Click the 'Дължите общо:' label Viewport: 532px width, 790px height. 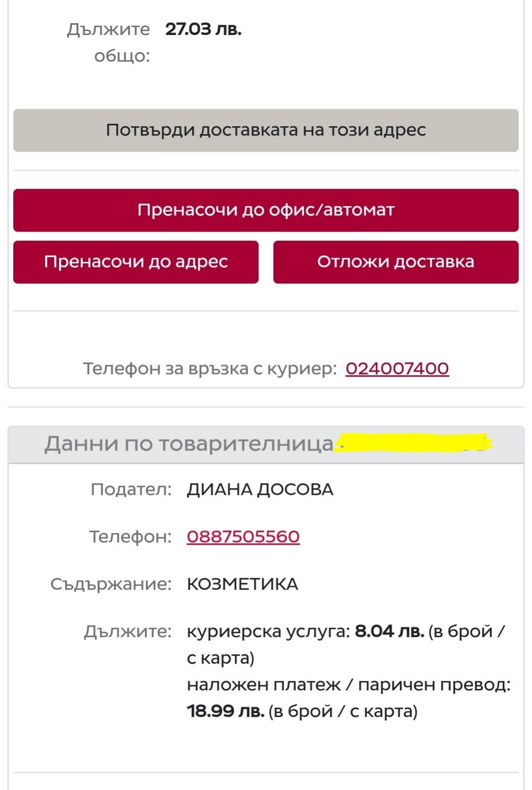(108, 42)
